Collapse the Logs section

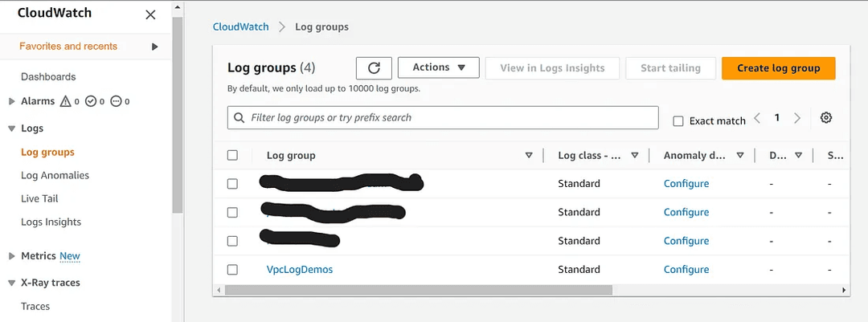(x=11, y=128)
